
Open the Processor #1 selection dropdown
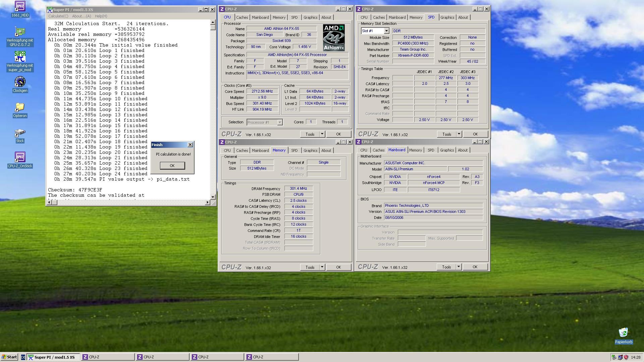[280, 122]
